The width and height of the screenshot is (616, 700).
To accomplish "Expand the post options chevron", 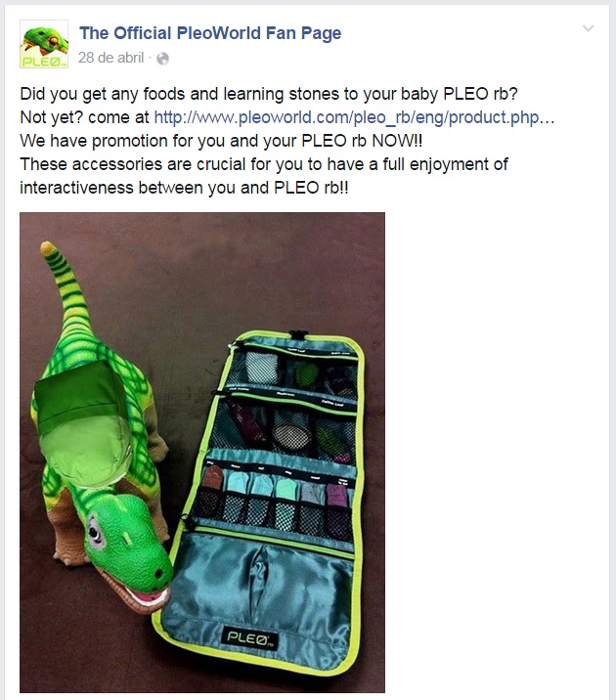I will [589, 28].
